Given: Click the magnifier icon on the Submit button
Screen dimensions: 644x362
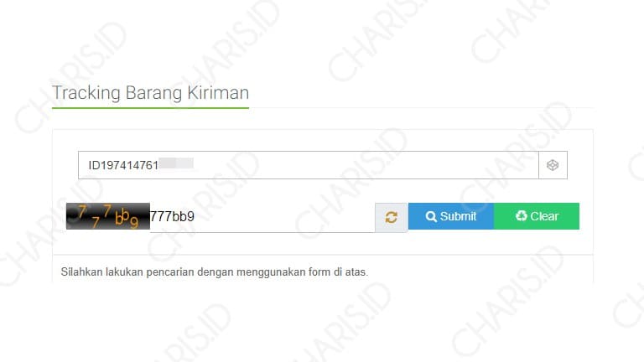Looking at the screenshot, I should point(431,216).
